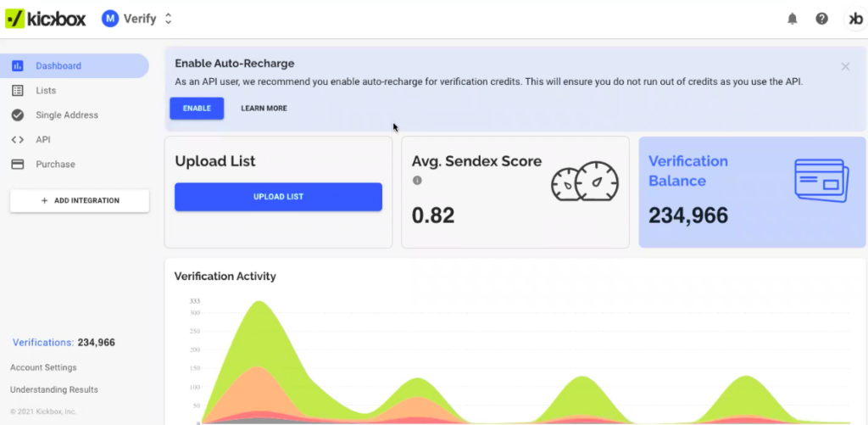Open the Verify product switcher arrows
This screenshot has width=868, height=425.
pyautogui.click(x=169, y=19)
